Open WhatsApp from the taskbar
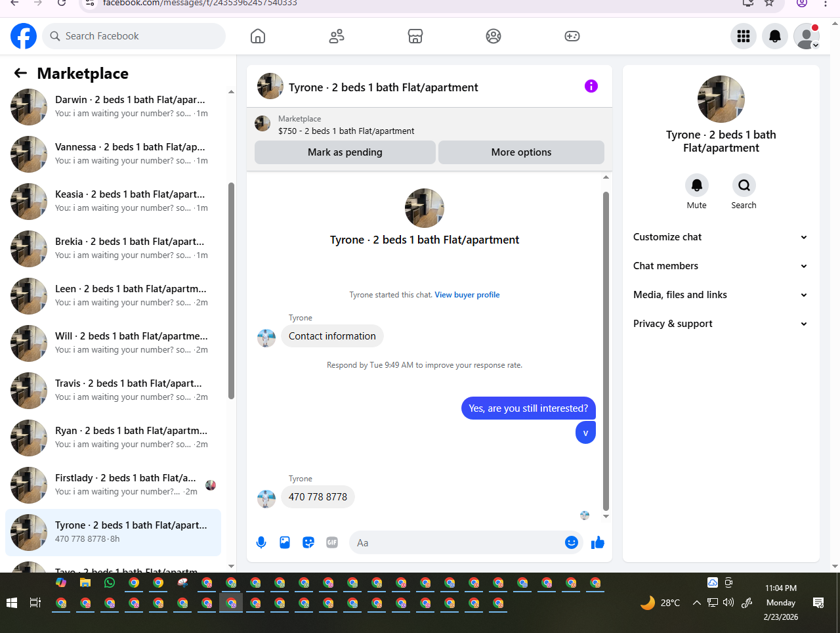 coord(110,582)
